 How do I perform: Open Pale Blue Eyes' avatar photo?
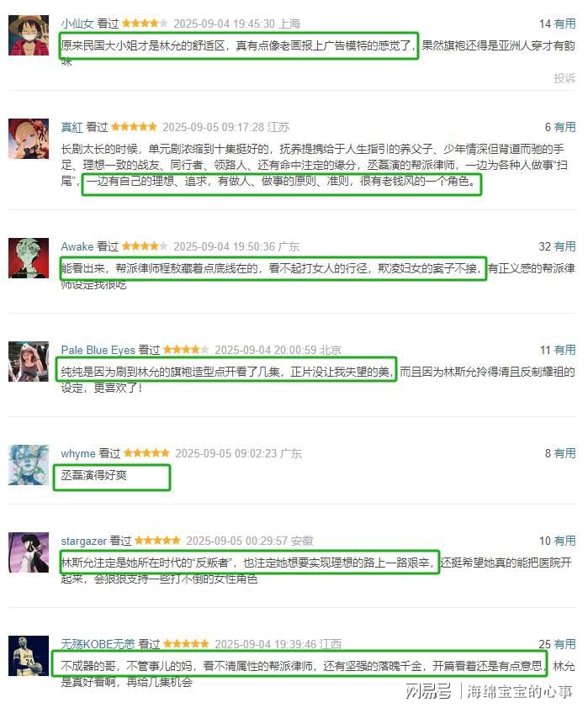[29, 362]
